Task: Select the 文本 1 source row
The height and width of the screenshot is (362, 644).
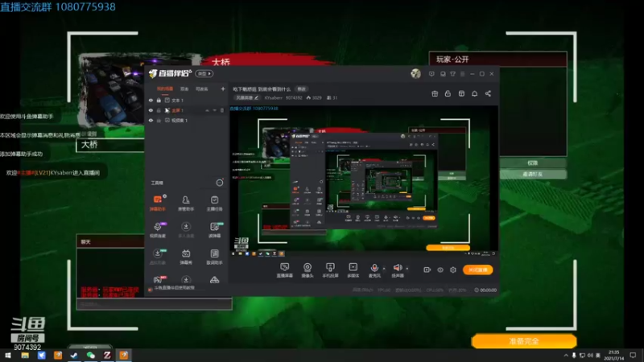Action: (x=187, y=100)
